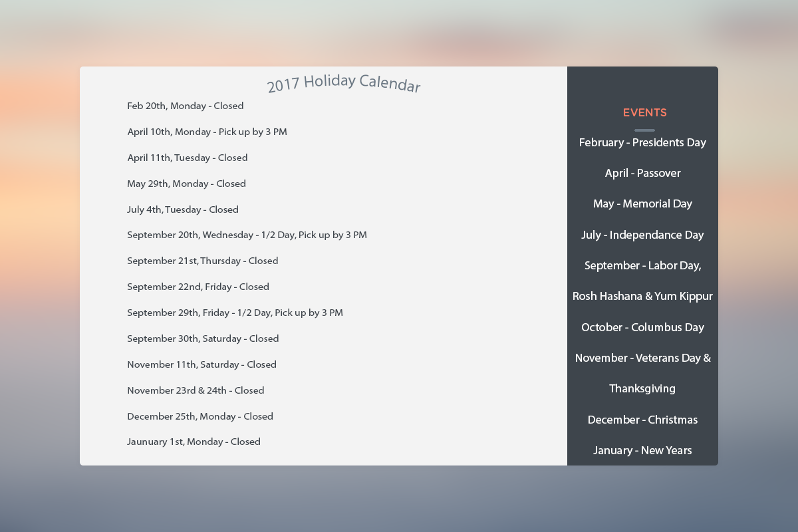Screen dimensions: 798x532
Task: Click the September 29th, Friday entry
Action: pyautogui.click(x=235, y=313)
